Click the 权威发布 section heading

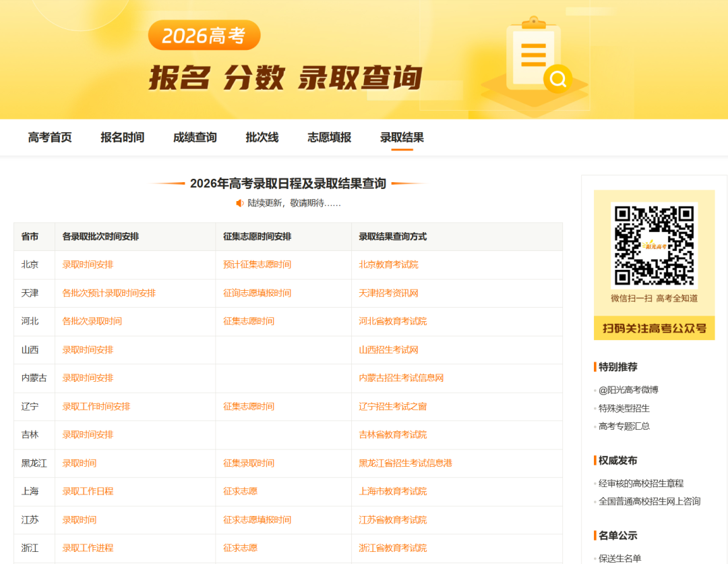tap(617, 460)
